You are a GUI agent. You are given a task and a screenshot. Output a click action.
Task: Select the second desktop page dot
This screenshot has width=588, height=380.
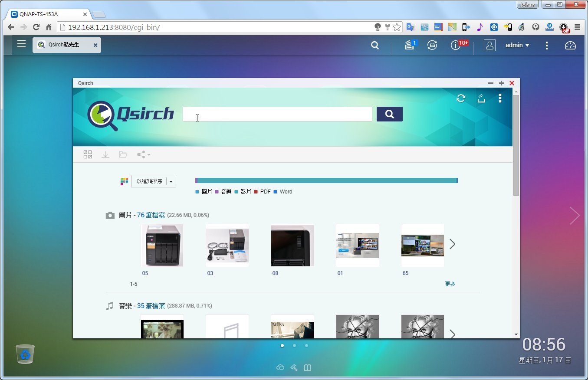point(294,346)
